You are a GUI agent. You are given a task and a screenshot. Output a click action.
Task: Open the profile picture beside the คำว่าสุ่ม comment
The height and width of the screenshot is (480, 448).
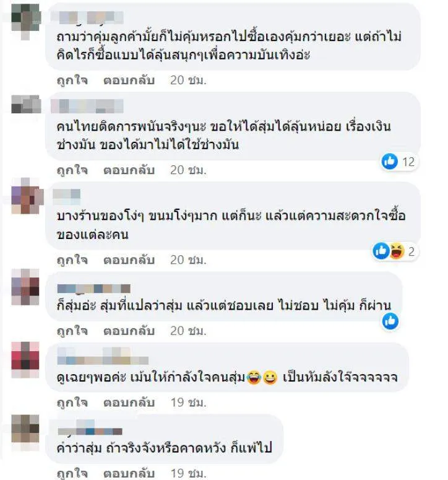[25, 432]
